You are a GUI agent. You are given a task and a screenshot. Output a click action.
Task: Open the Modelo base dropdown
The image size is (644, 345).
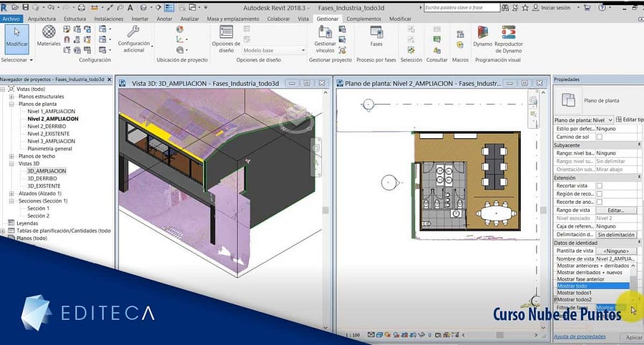274,50
